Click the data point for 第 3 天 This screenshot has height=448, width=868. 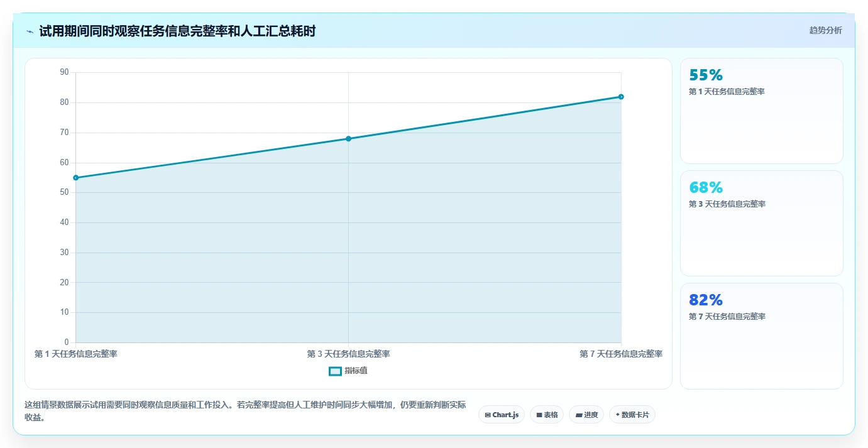click(348, 139)
